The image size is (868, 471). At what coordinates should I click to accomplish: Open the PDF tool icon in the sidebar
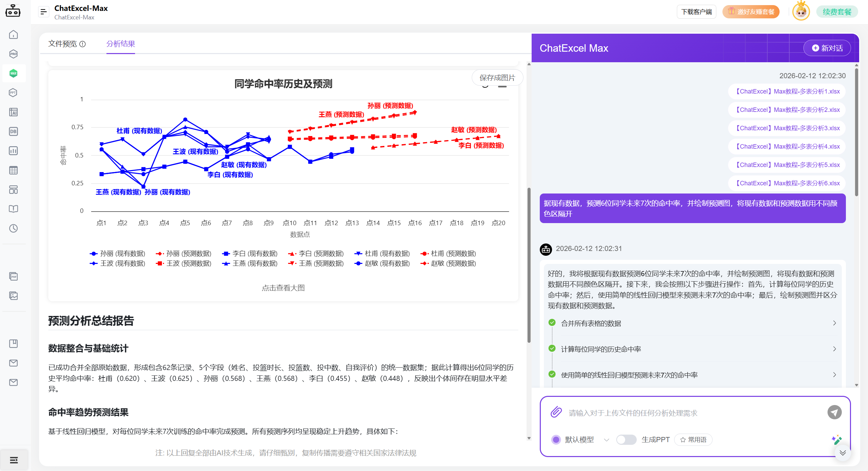tap(13, 276)
